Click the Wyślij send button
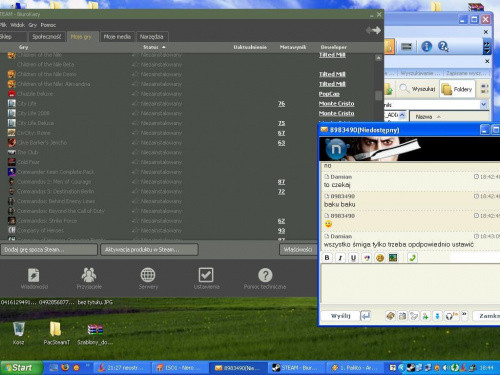Screen dimensions: 500x375 [340, 316]
